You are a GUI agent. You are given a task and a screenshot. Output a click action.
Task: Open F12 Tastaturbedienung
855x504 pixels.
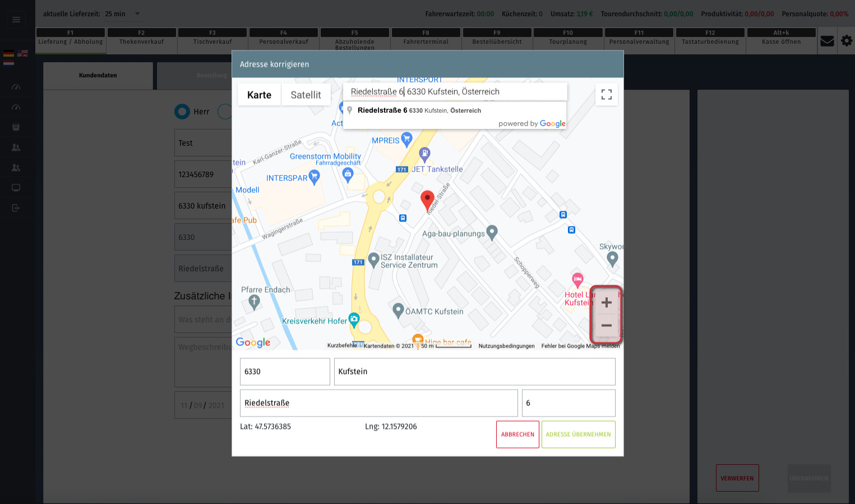click(710, 41)
